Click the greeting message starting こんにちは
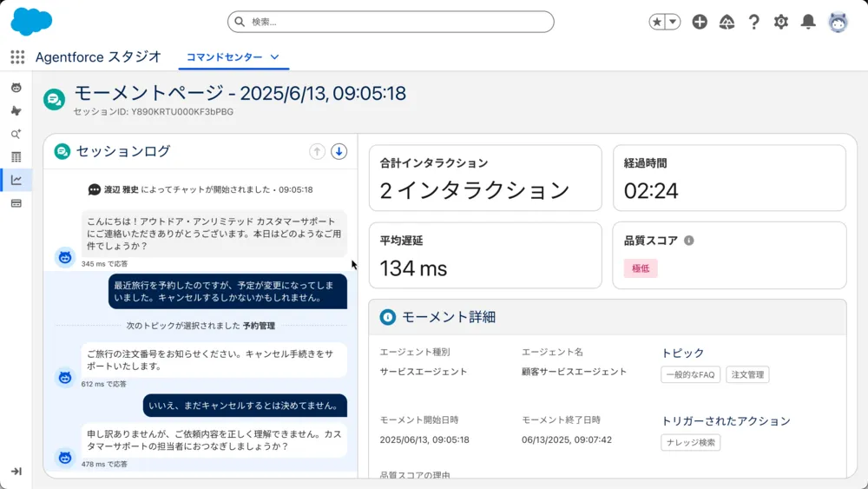This screenshot has width=868, height=489. pyautogui.click(x=214, y=234)
